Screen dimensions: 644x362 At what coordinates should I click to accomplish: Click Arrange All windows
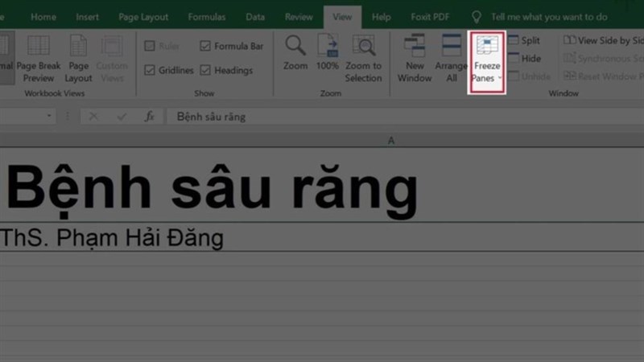pyautogui.click(x=451, y=58)
